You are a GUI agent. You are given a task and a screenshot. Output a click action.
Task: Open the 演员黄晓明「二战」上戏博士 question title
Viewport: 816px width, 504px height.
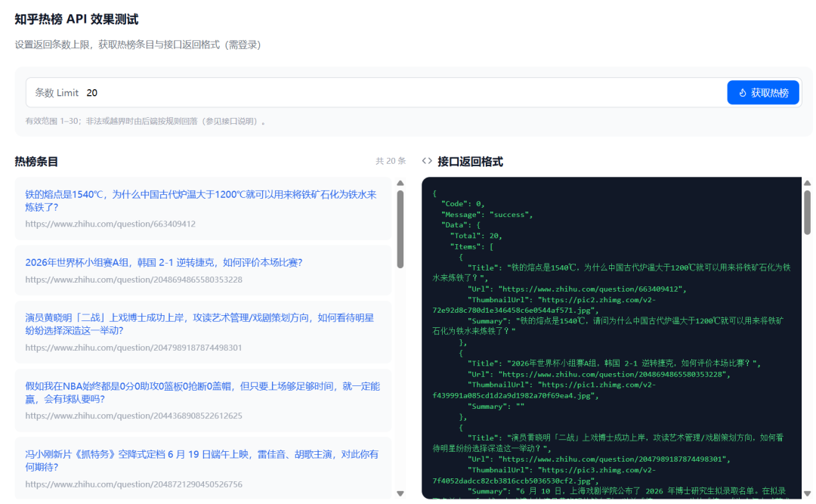[x=199, y=324]
